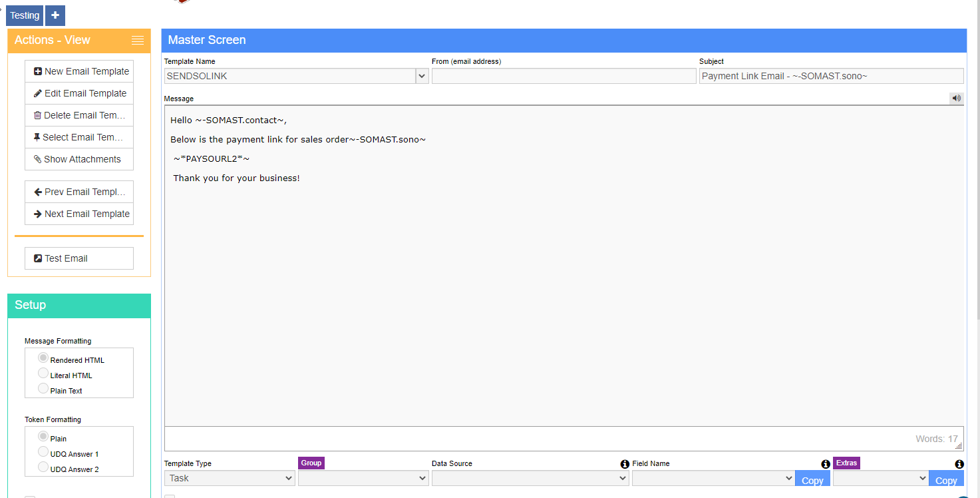Switch to the Testing tab
The image size is (980, 498).
point(25,15)
